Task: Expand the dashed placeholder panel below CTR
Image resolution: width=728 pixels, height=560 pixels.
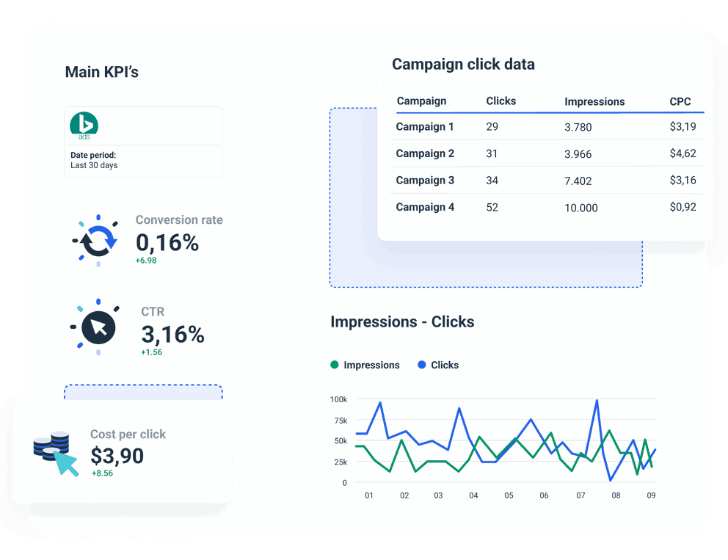Action: tap(143, 393)
